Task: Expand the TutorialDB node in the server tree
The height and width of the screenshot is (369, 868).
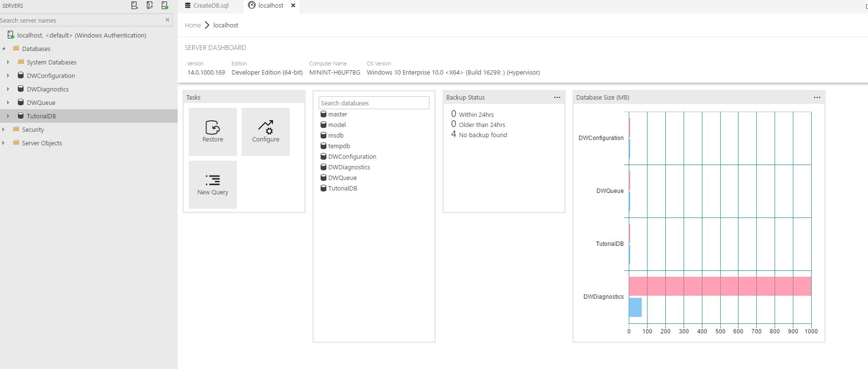Action: coord(8,116)
